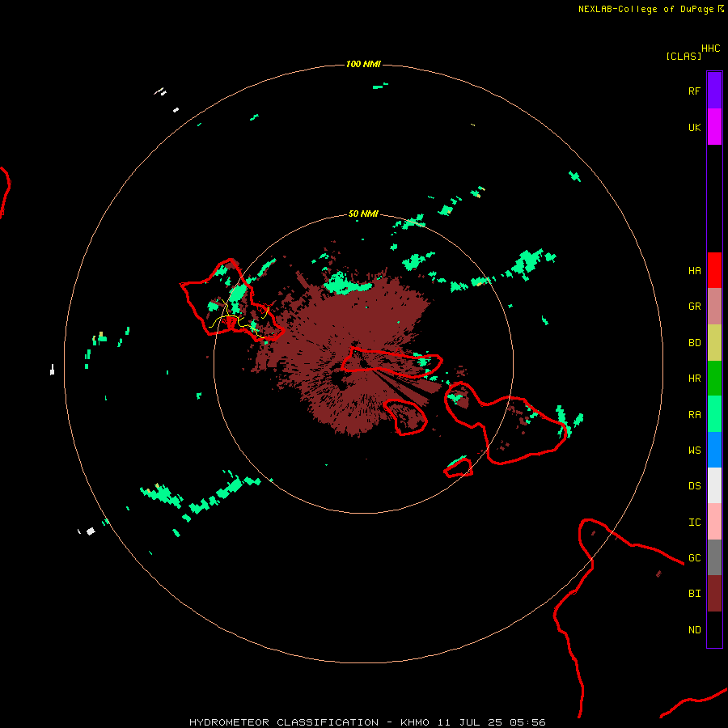The height and width of the screenshot is (728, 728).
Task: Click the HYDROMETEOR CLASSIFICATION title text
Action: click(x=284, y=722)
